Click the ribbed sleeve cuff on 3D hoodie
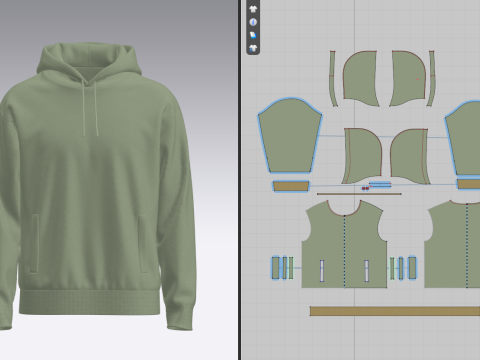 click(x=179, y=317)
